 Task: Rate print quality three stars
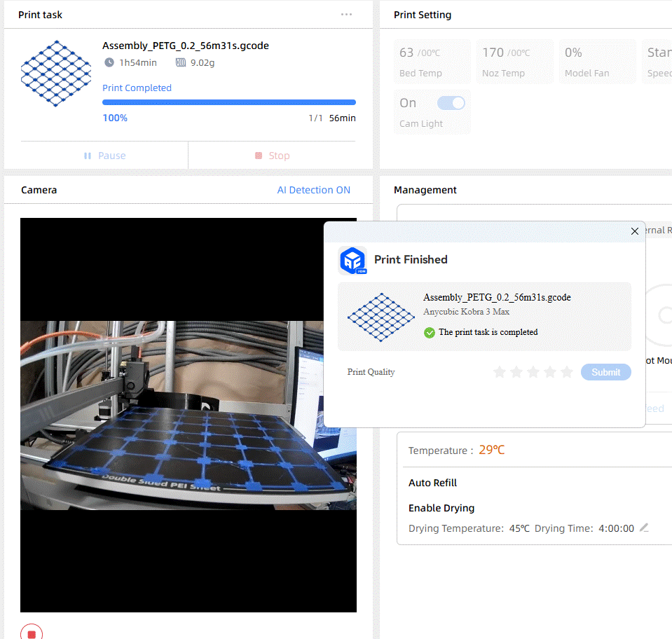(533, 371)
